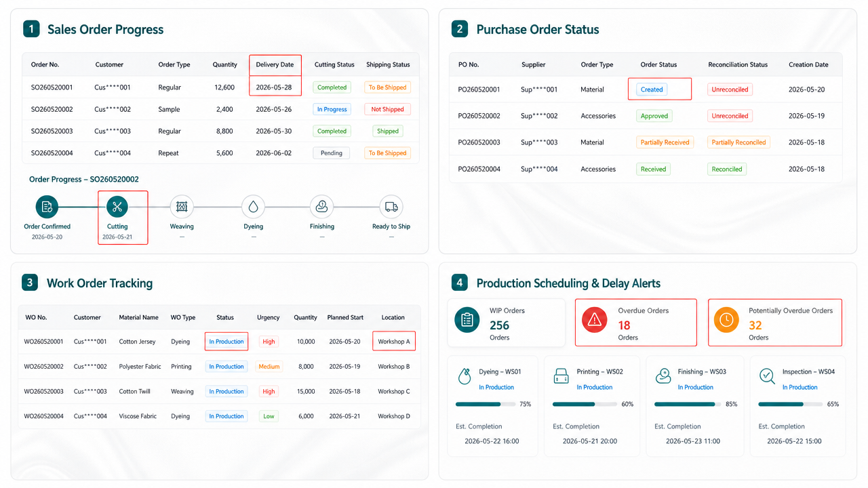This screenshot has width=868, height=488.
Task: Click the Printing – WS02 60% progress bar
Action: 584,404
